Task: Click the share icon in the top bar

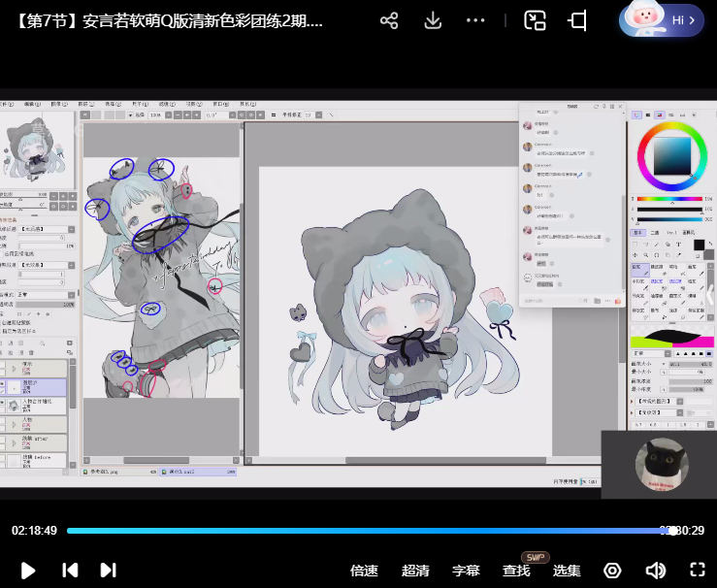Action: 389,20
